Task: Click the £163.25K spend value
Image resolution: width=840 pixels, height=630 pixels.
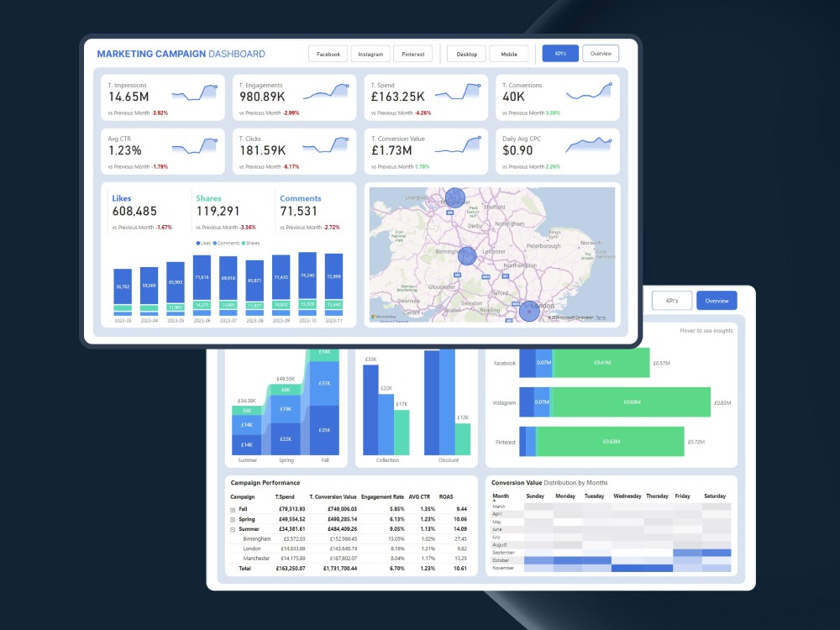Action: tap(397, 97)
